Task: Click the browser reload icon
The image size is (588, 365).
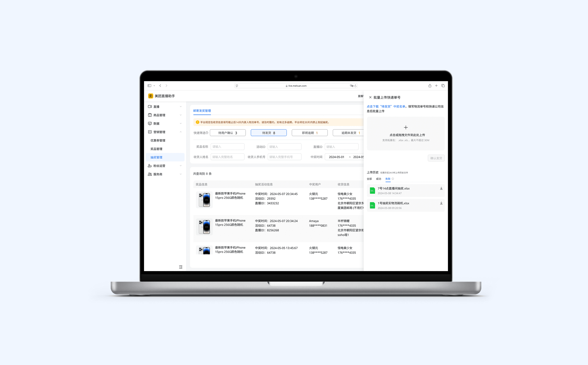Action: click(355, 86)
